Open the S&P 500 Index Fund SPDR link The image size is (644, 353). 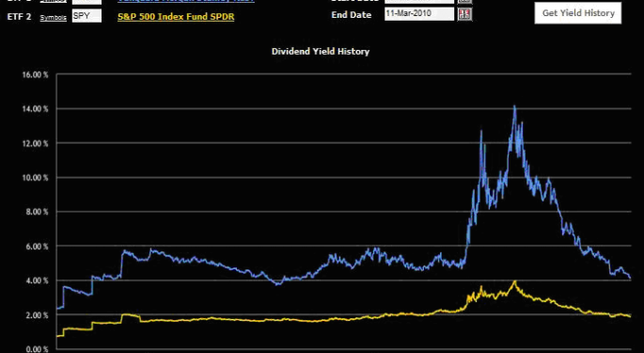176,17
